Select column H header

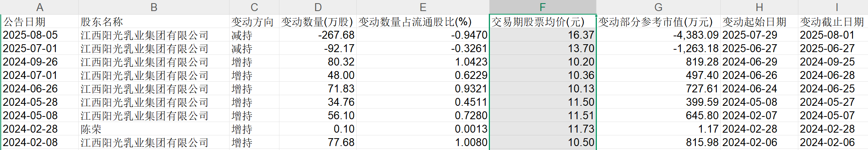(759, 7)
